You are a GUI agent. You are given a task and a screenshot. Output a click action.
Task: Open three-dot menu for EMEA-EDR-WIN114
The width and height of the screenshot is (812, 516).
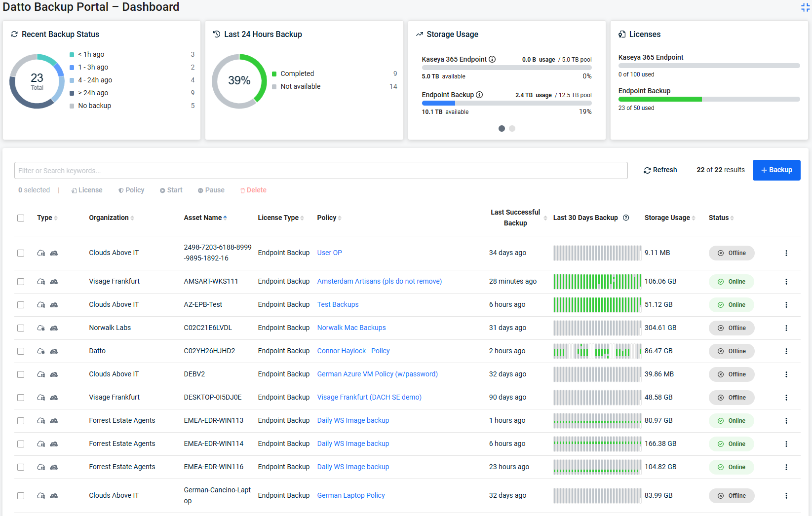[x=786, y=444]
